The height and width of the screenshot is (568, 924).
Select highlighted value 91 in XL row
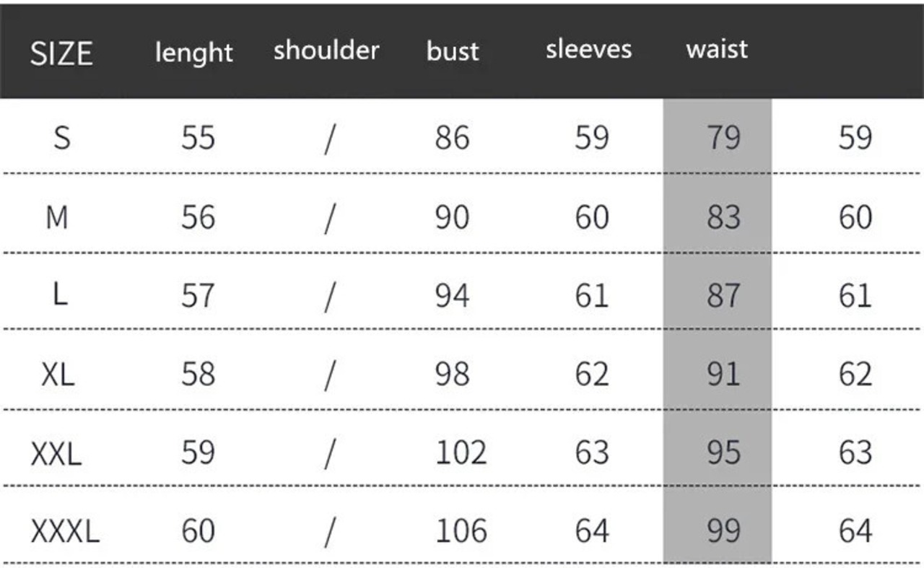(723, 374)
